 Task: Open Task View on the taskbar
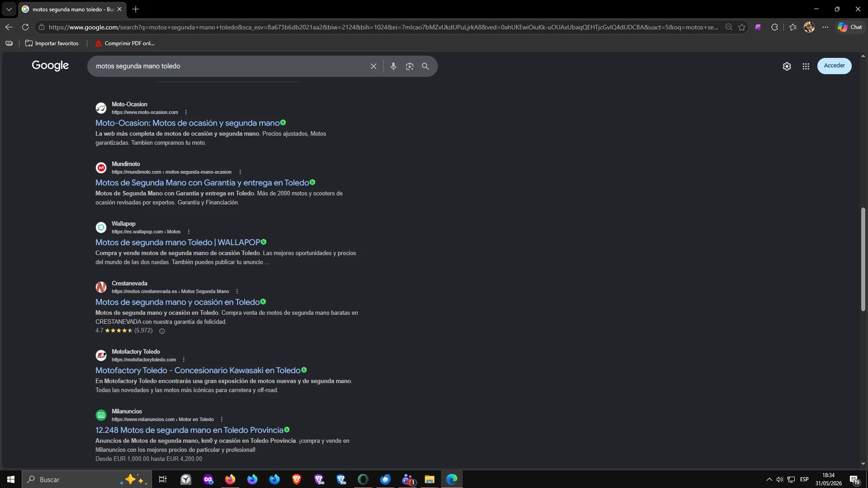point(163,479)
